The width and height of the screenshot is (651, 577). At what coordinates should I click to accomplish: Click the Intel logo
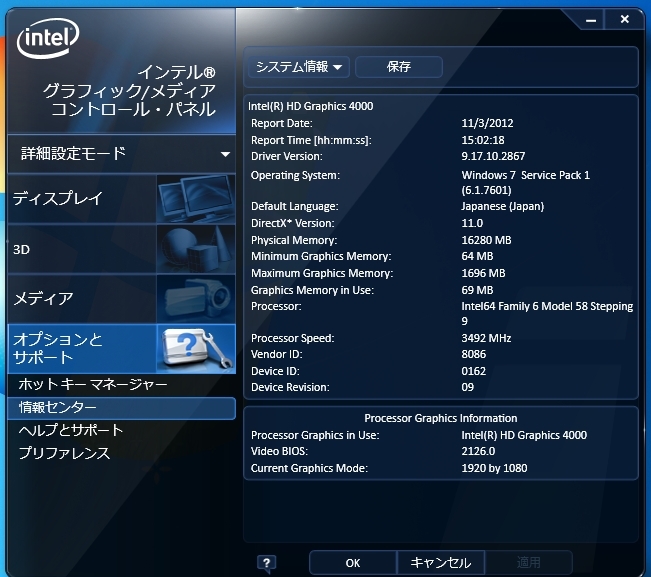(48, 38)
